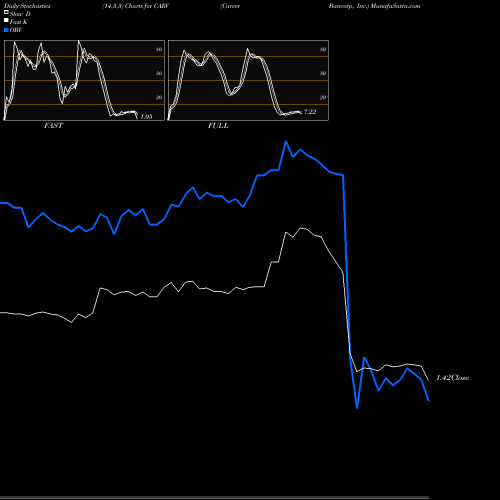The width and height of the screenshot is (500, 500).
Task: Open the FAST stochastic thumbnail chart
Action: (84, 80)
